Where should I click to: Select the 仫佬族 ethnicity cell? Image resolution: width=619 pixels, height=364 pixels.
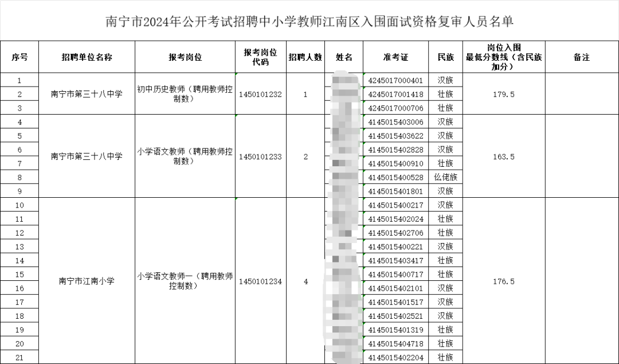446,177
